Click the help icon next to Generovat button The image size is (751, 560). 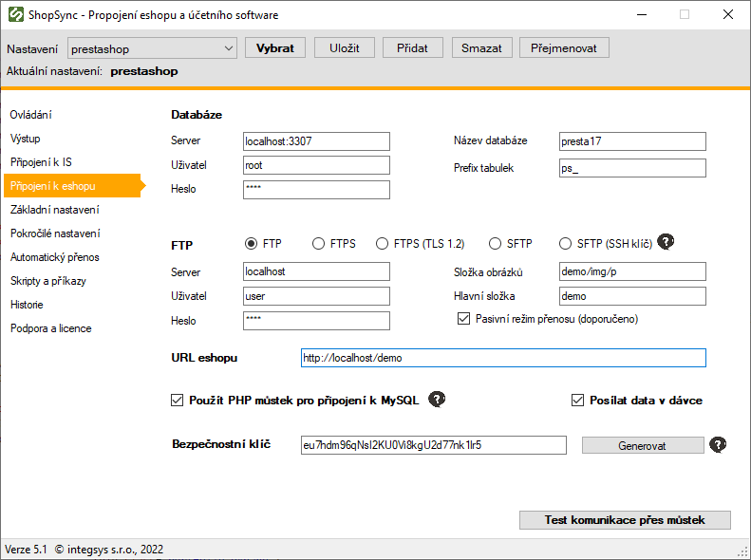(719, 444)
